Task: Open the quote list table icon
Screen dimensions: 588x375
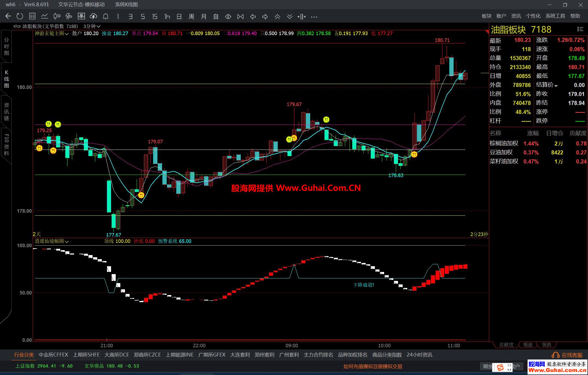Action: coord(32,16)
